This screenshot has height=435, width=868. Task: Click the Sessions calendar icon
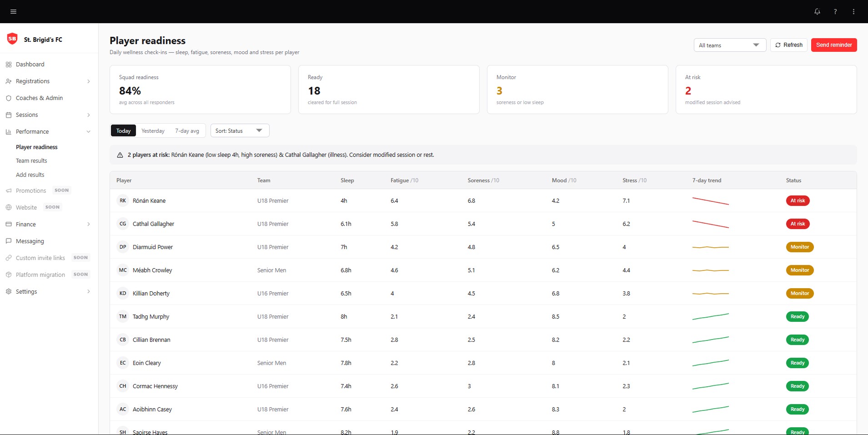tap(9, 115)
